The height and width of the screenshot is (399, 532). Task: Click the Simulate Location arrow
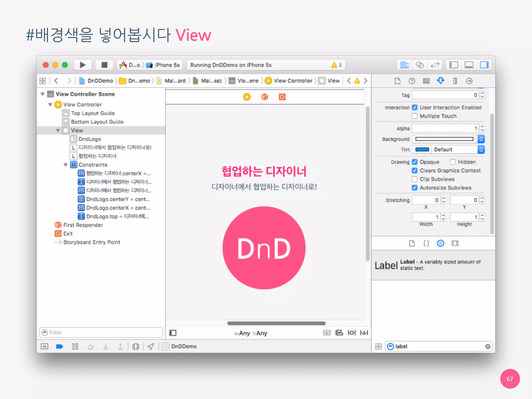point(151,347)
